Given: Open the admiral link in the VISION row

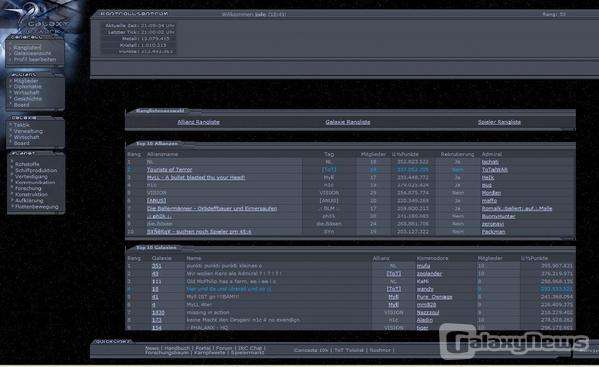Looking at the screenshot, I should 491,193.
